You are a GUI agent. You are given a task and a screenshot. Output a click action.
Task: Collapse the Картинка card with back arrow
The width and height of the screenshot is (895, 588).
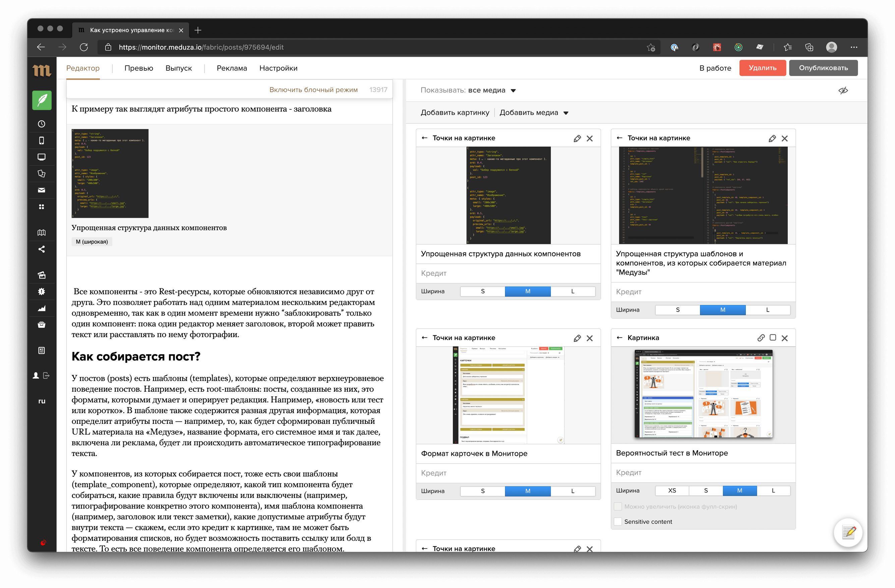[619, 338]
